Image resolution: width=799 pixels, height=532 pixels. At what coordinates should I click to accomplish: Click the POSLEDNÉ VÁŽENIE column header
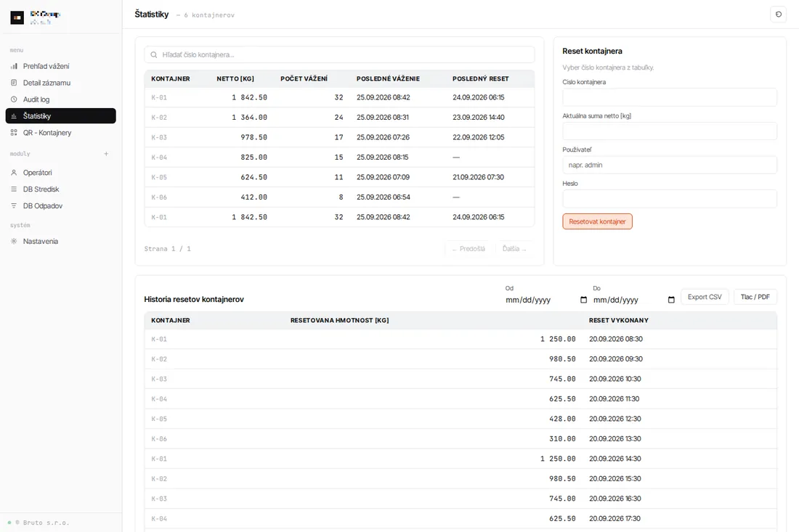pyautogui.click(x=388, y=79)
